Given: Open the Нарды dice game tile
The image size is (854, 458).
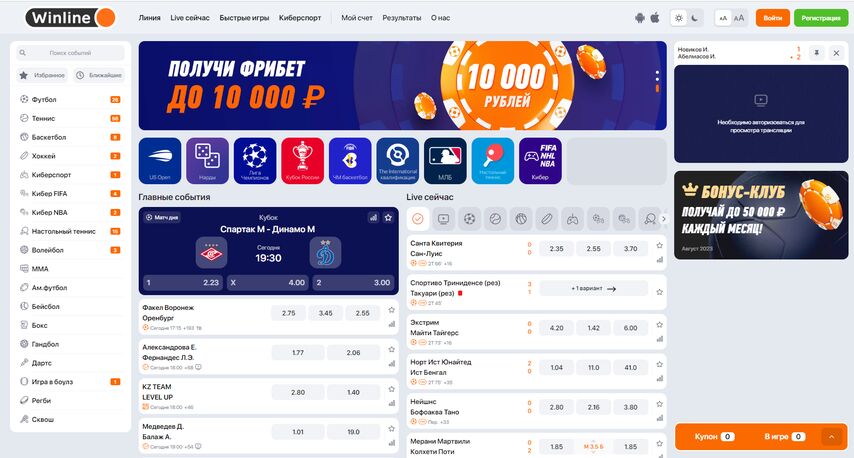Looking at the screenshot, I should click(208, 161).
